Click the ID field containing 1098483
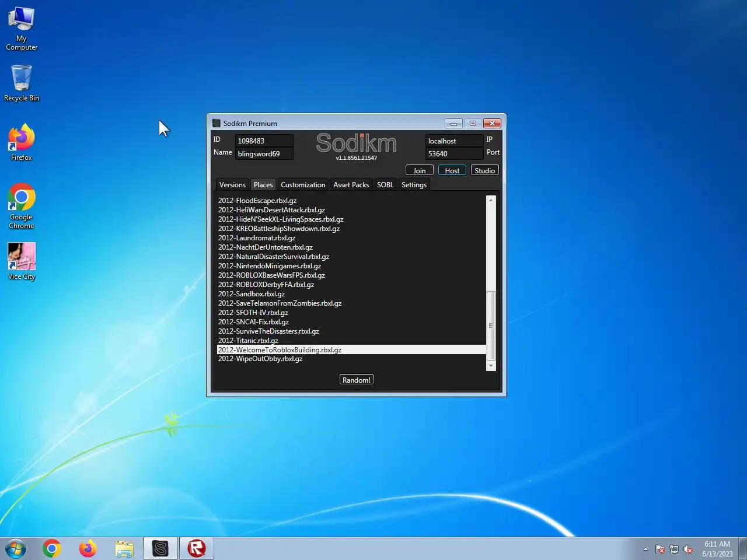This screenshot has width=747, height=560. point(264,141)
